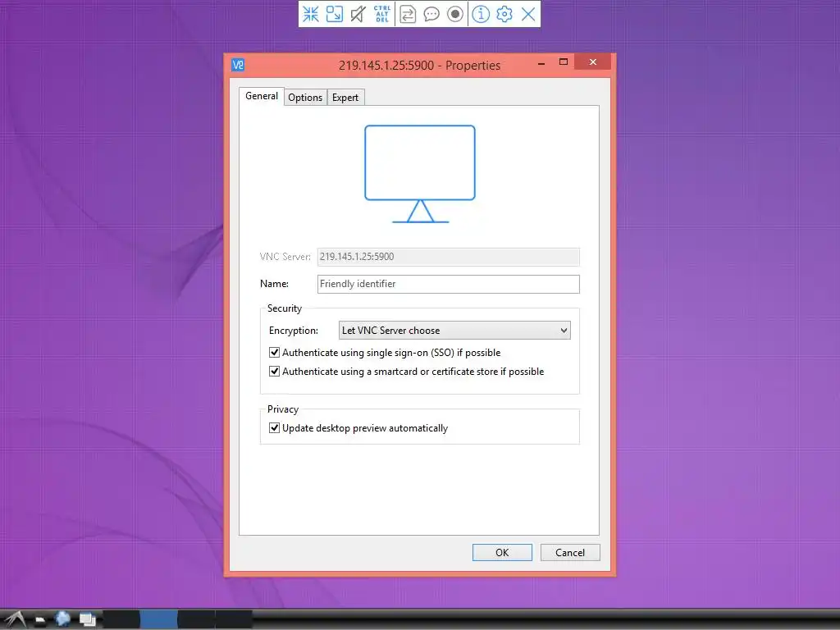Click the VNC logo in dialog title bar

[238, 65]
